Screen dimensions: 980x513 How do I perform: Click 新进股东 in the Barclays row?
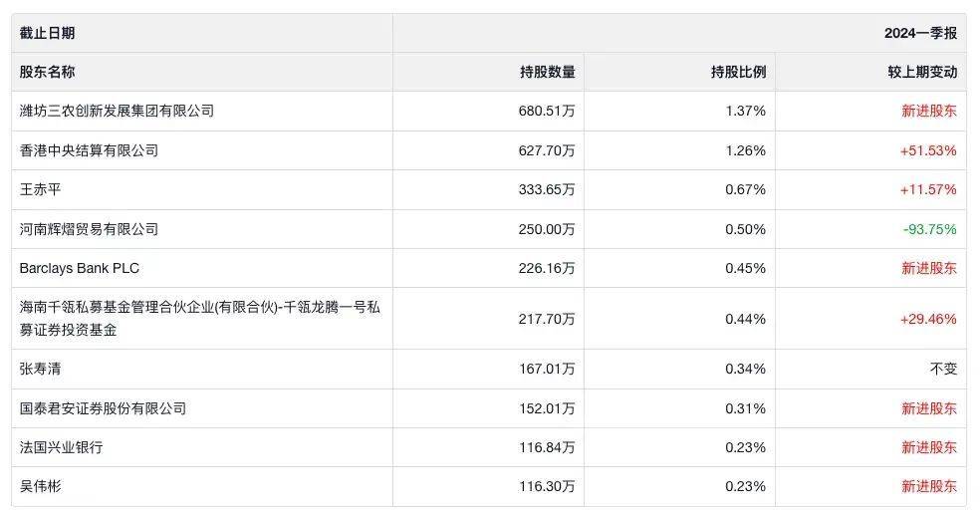tap(929, 268)
